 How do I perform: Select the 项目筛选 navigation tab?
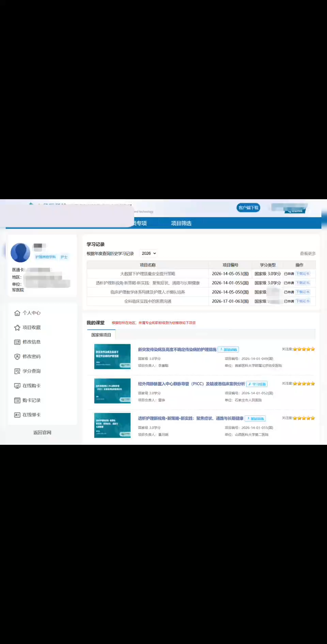click(181, 223)
